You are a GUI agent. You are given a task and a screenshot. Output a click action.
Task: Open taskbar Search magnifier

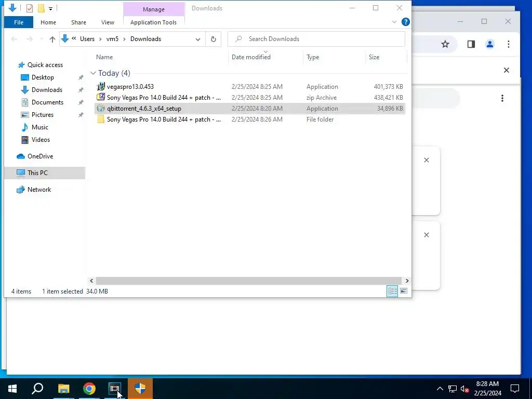point(37,389)
